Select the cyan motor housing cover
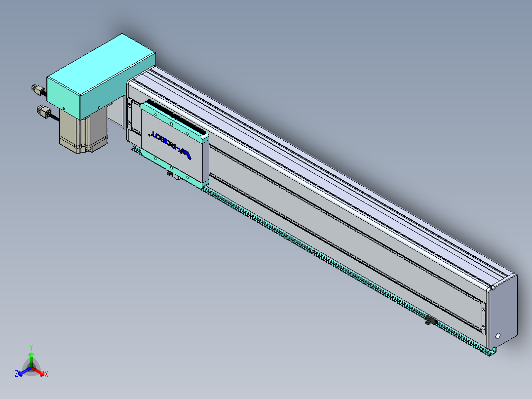Image resolution: width=532 pixels, height=399 pixels. click(101, 76)
